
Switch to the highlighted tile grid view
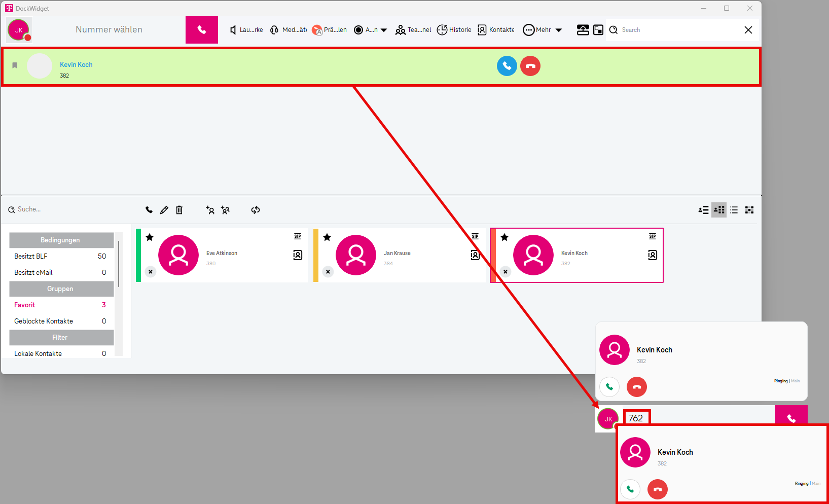(719, 210)
